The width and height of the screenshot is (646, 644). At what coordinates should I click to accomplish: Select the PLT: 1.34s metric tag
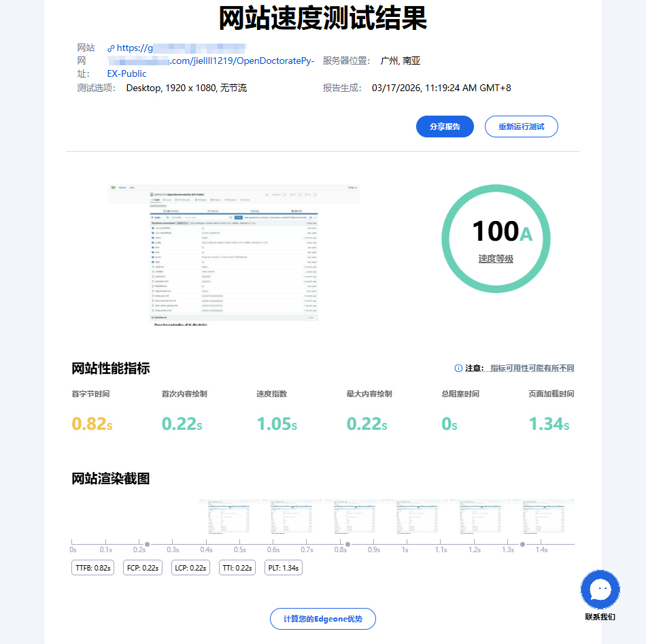coord(283,567)
